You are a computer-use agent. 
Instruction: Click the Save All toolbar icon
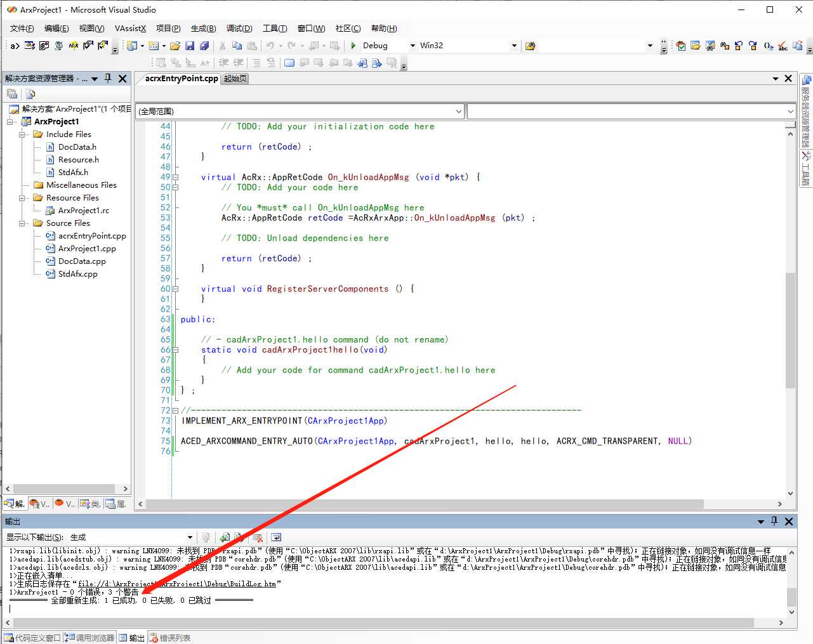coord(204,46)
